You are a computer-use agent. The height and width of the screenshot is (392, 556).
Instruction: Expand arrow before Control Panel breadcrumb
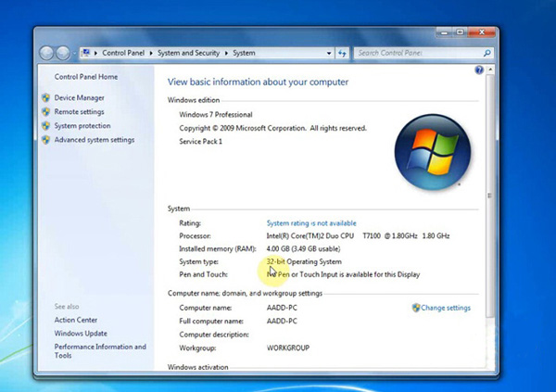coord(95,53)
